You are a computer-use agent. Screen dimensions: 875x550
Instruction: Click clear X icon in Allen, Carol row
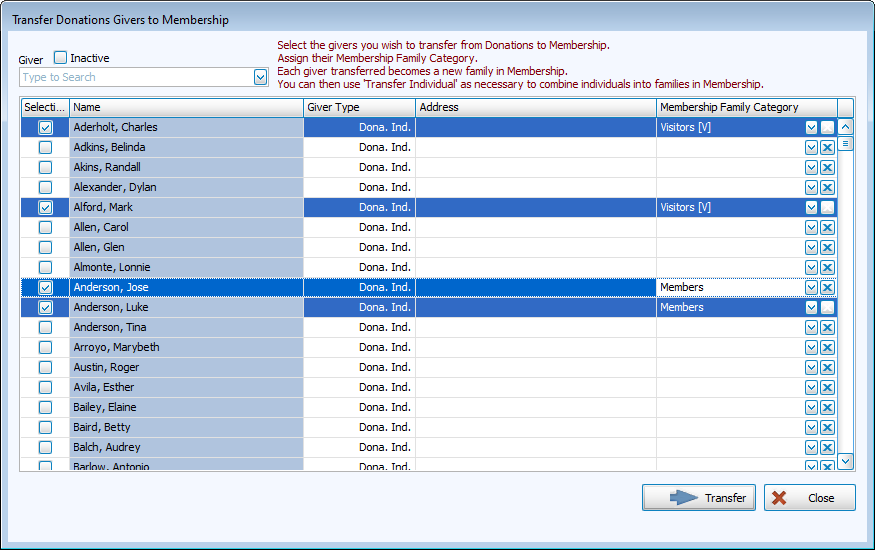(x=827, y=227)
